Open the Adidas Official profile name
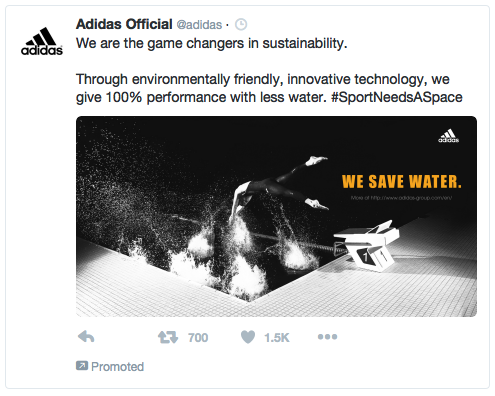This screenshot has height=396, width=495. 124,24
